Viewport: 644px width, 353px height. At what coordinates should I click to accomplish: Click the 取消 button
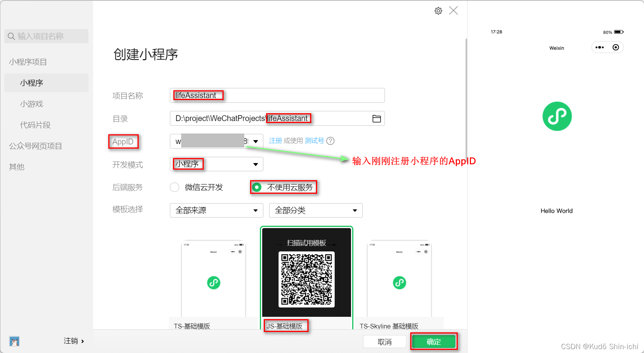[385, 342]
